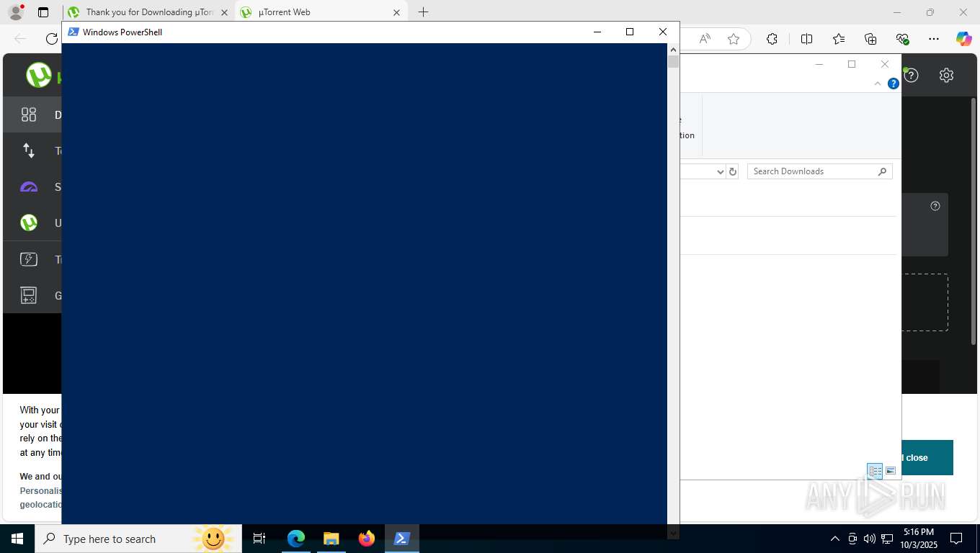Click the Edge profile avatar icon
The image size is (980, 553).
16,12
